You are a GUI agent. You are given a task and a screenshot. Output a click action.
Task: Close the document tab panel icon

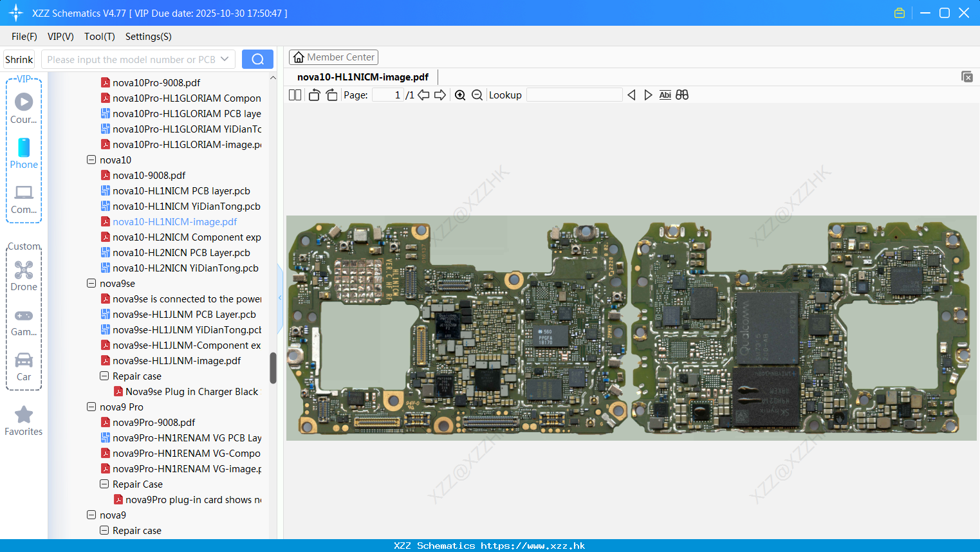tap(967, 77)
